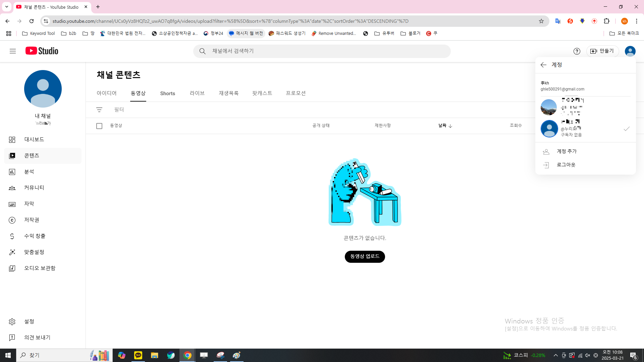The image size is (644, 362).
Task: Open the filter (필터) icon menu
Action: 99,110
